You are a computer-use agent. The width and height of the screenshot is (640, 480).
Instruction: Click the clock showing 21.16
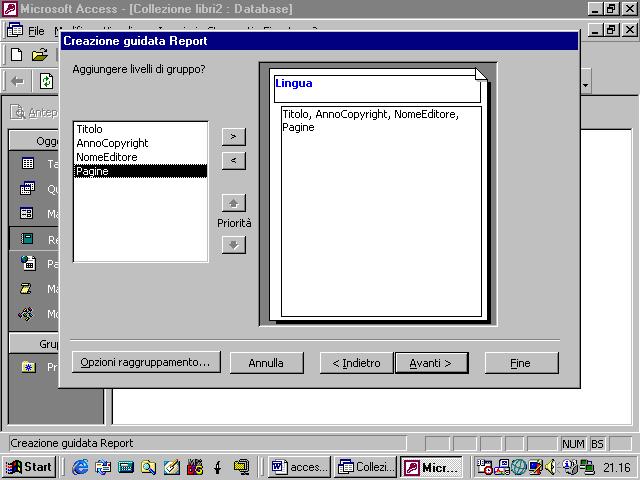[617, 467]
